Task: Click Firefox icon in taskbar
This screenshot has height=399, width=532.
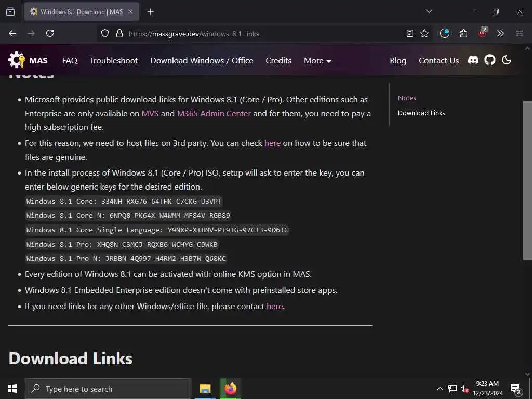Action: [x=230, y=389]
